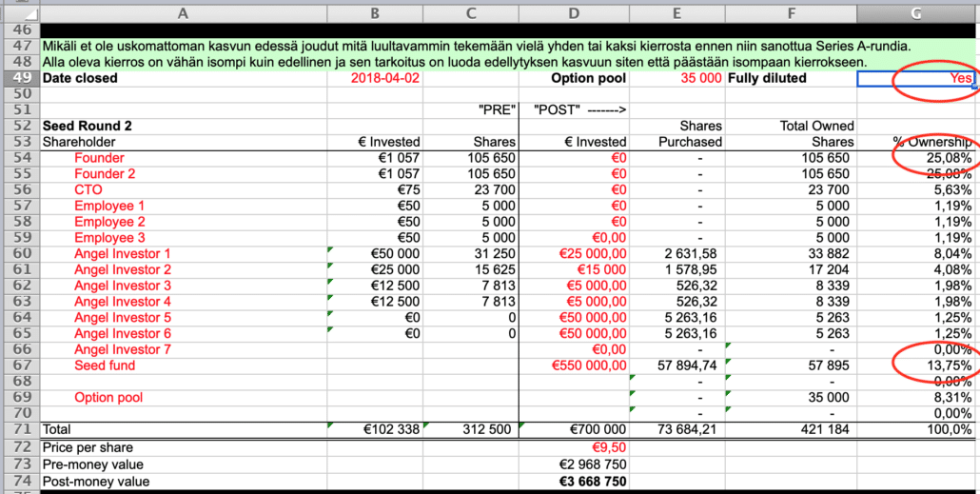The width and height of the screenshot is (980, 494).
Task: Select the '"PRE"' label cell
Action: pos(471,110)
